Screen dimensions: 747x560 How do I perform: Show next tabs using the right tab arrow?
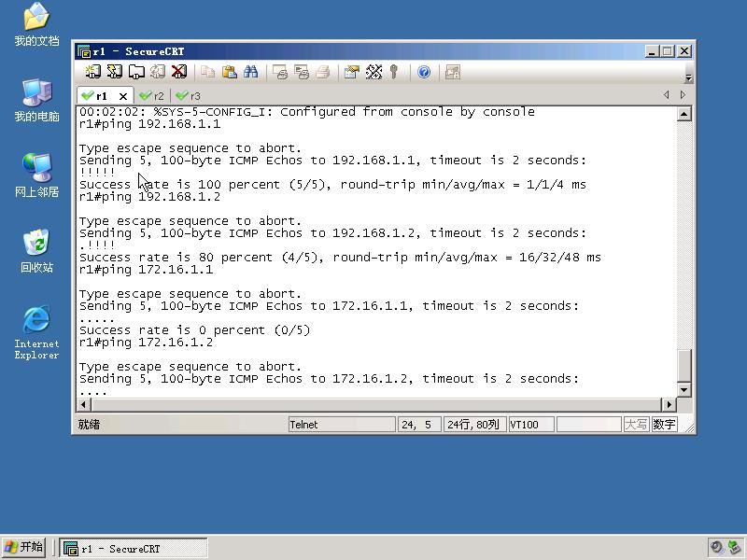tap(683, 95)
